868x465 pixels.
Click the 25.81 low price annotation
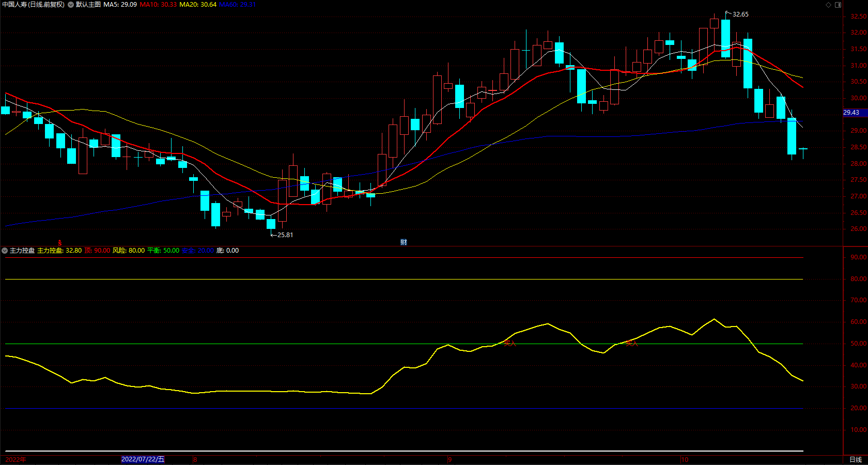coord(285,235)
